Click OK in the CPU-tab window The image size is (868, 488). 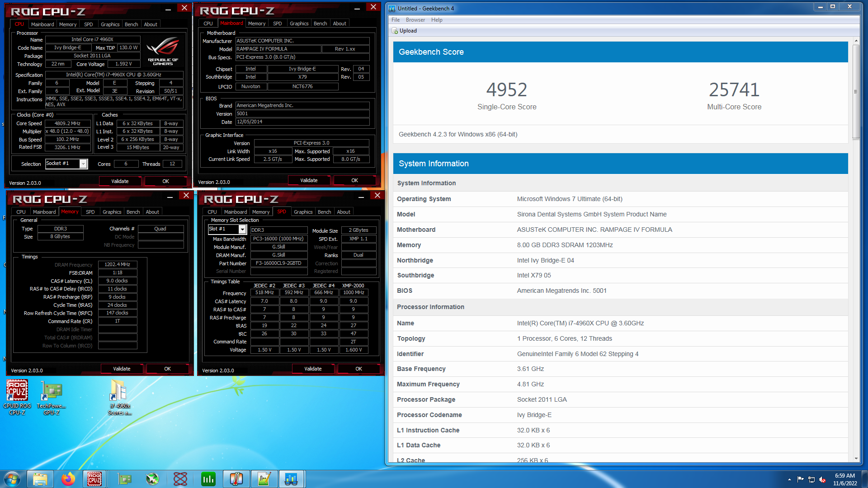(165, 181)
